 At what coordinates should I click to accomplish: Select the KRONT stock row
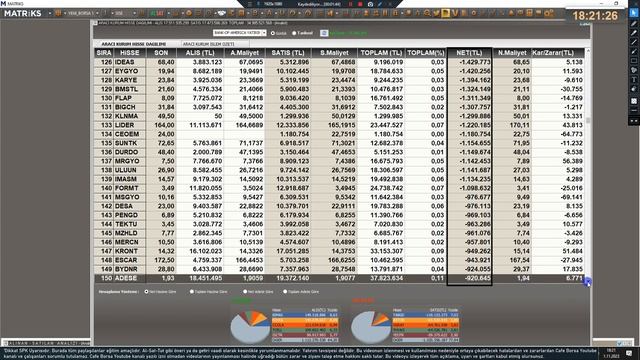(x=339, y=251)
